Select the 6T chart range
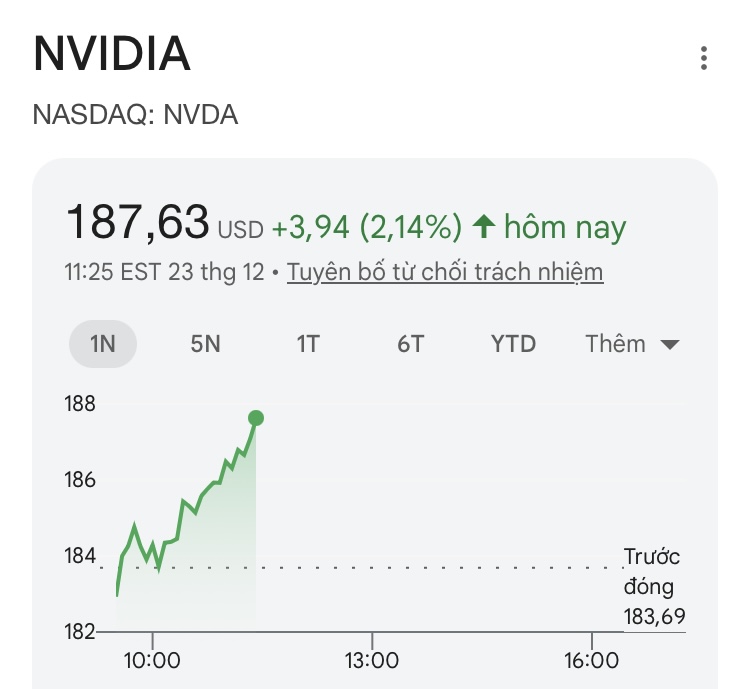 [x=410, y=344]
